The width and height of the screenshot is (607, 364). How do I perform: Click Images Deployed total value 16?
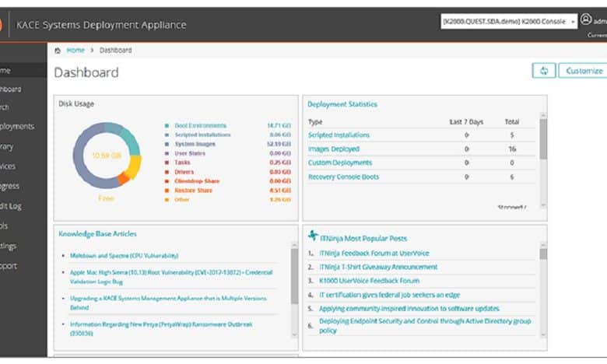pyautogui.click(x=512, y=149)
